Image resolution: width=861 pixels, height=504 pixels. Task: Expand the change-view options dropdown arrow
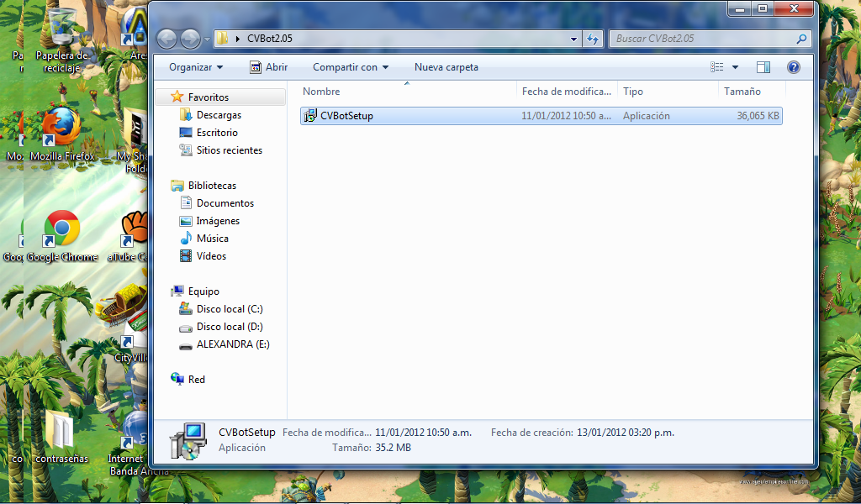pyautogui.click(x=735, y=66)
